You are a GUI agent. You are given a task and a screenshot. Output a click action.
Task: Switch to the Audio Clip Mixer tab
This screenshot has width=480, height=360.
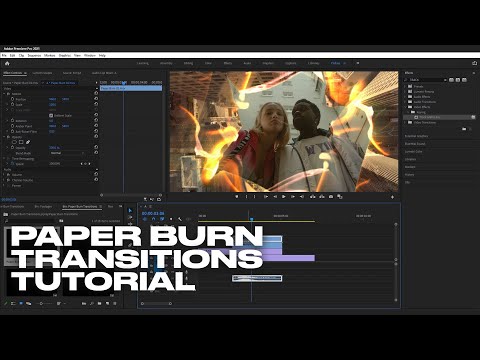(x=104, y=73)
